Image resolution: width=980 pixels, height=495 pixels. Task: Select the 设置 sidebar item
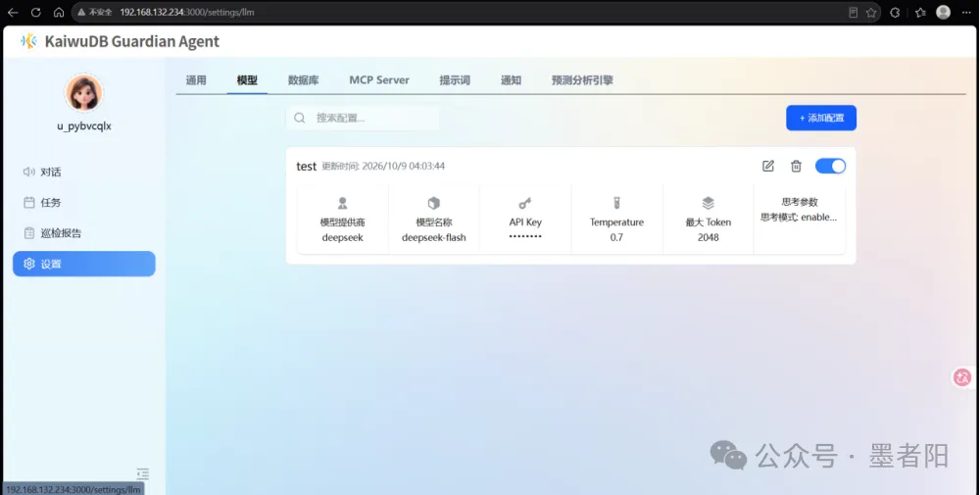coord(83,264)
